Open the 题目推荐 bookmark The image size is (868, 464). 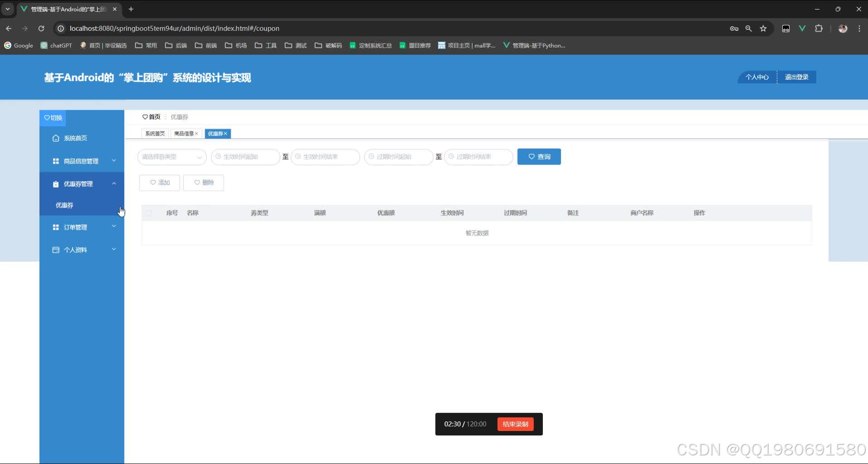pyautogui.click(x=415, y=45)
